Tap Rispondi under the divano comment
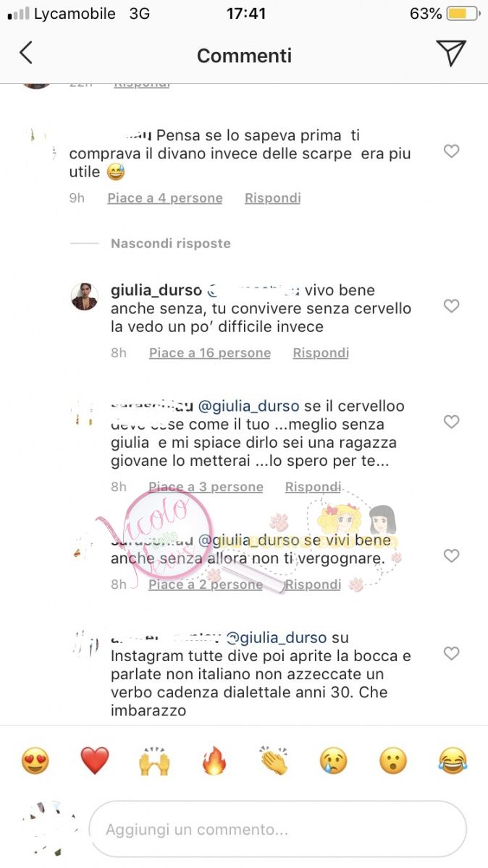 (272, 198)
